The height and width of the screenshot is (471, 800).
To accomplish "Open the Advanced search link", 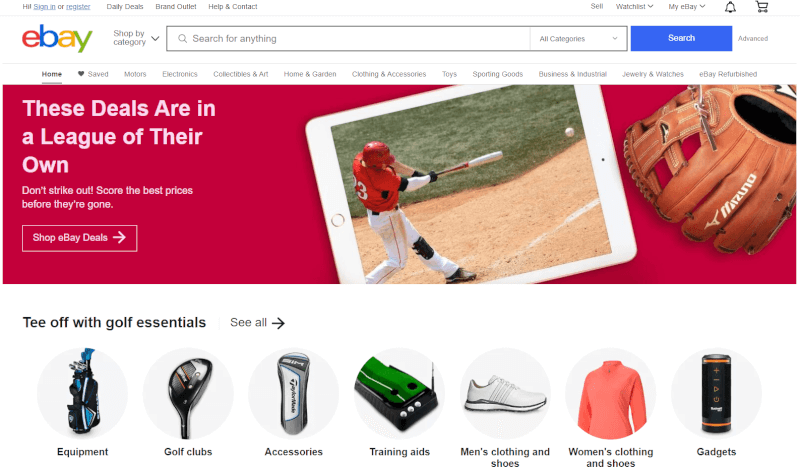I will (x=753, y=38).
